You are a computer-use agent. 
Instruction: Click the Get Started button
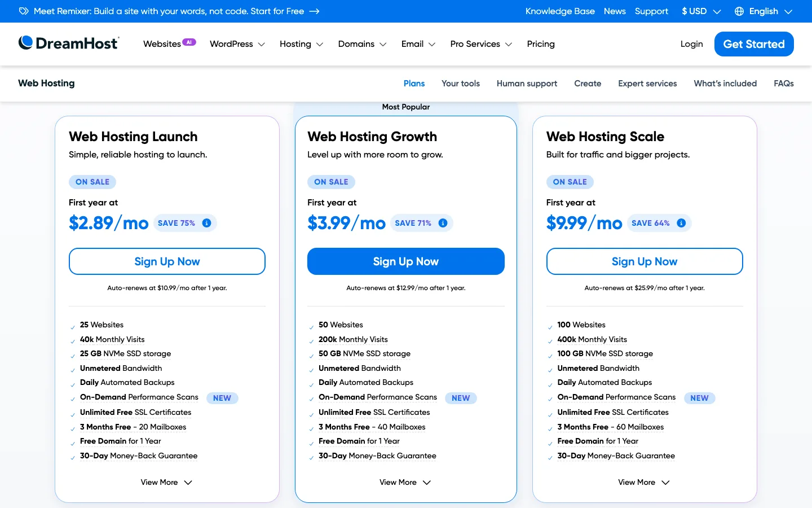tap(754, 44)
